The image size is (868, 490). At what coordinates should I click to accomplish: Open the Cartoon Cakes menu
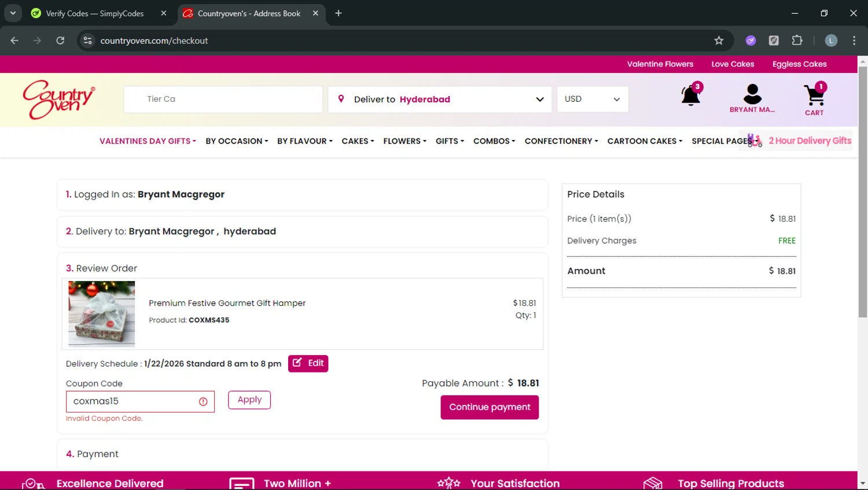(645, 141)
